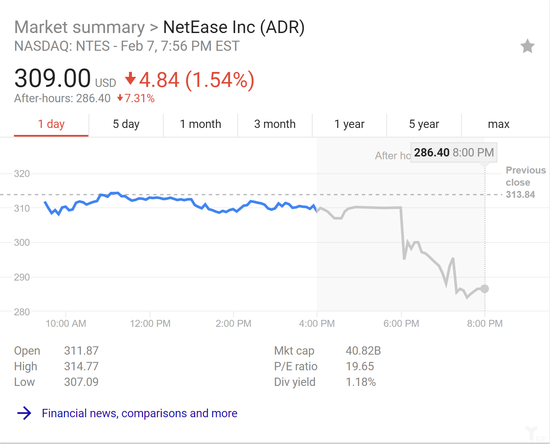This screenshot has height=444, width=550.
Task: Choose the 1 year tab
Action: click(x=349, y=124)
